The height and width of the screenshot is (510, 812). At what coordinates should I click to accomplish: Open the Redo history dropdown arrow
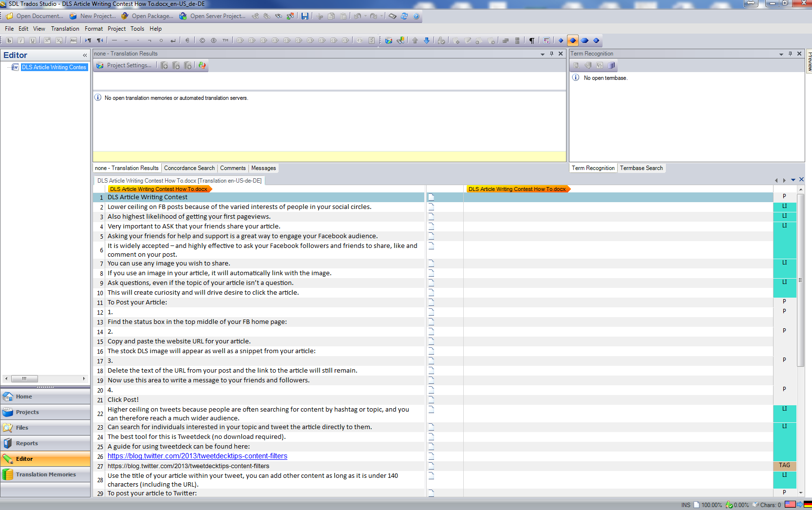click(x=381, y=16)
